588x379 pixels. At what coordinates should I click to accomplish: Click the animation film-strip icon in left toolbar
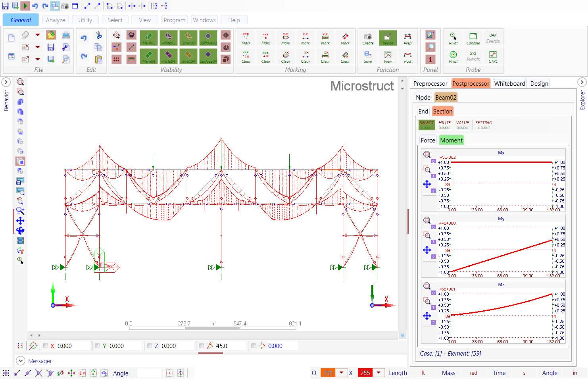coord(20,240)
